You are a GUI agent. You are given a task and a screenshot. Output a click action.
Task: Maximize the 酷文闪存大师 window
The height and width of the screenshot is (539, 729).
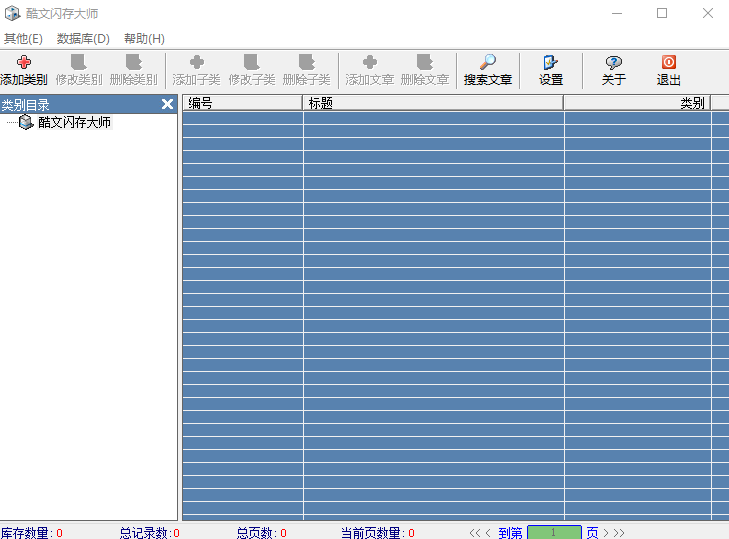coord(662,13)
